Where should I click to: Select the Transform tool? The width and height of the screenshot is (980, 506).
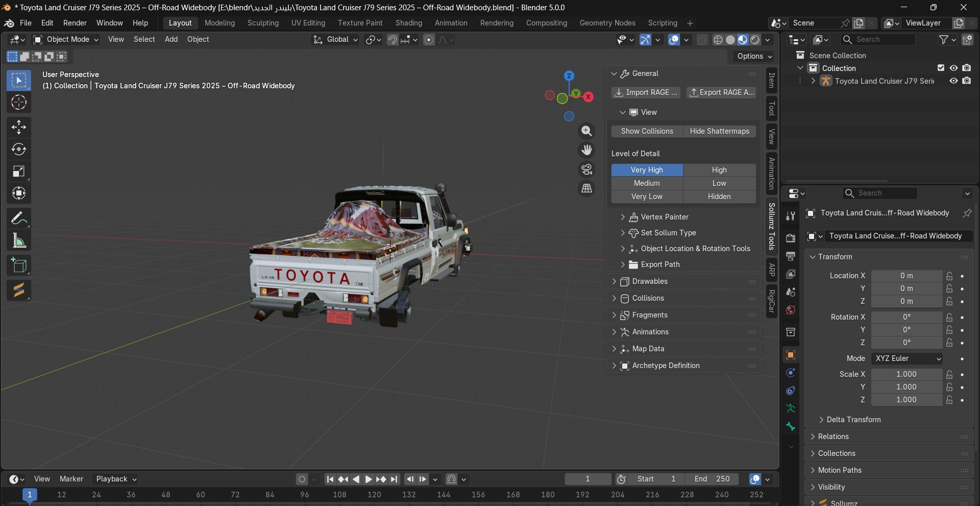pyautogui.click(x=19, y=193)
